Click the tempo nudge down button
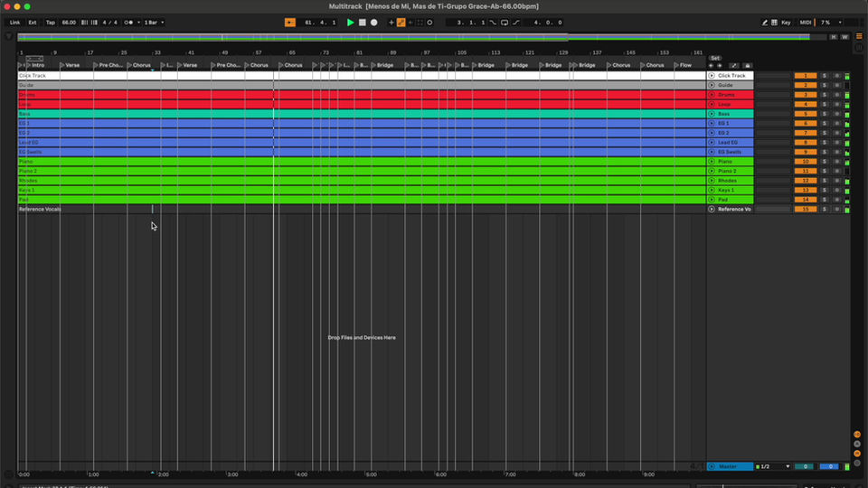 [x=84, y=23]
